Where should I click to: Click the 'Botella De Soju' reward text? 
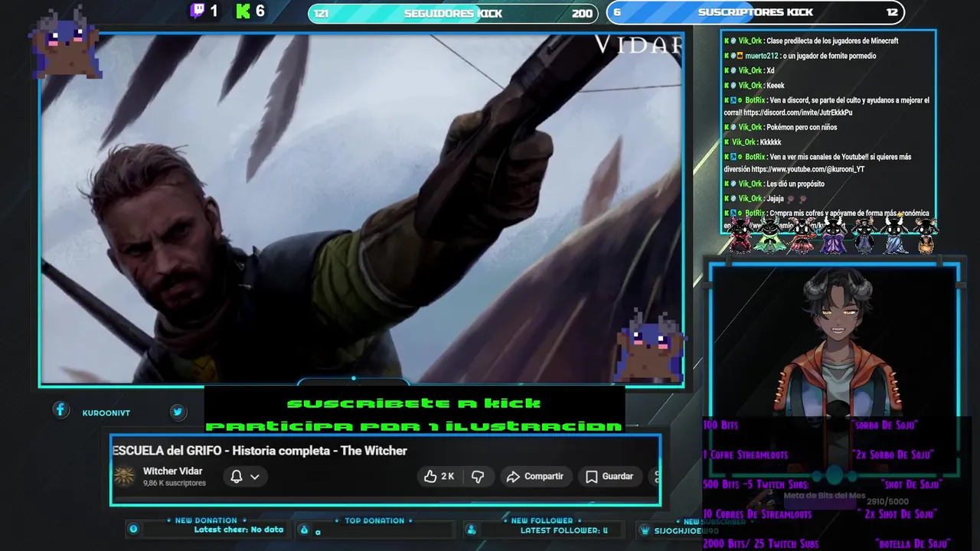911,544
